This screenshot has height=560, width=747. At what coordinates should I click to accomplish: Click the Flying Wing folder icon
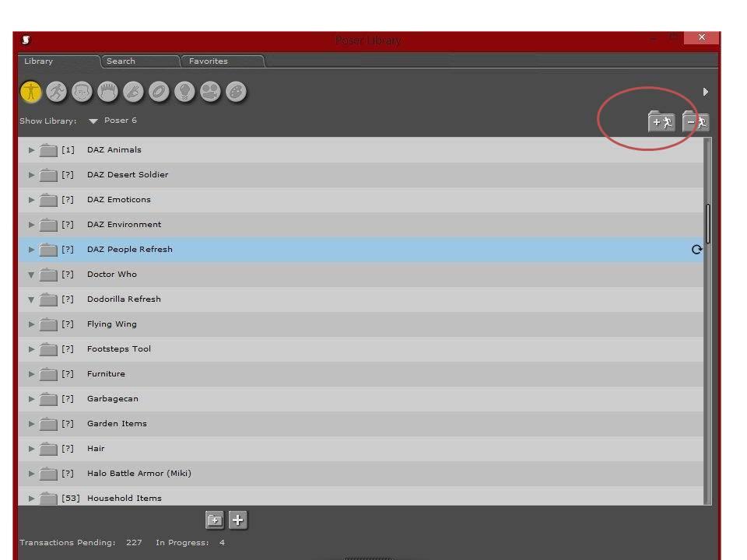47,324
